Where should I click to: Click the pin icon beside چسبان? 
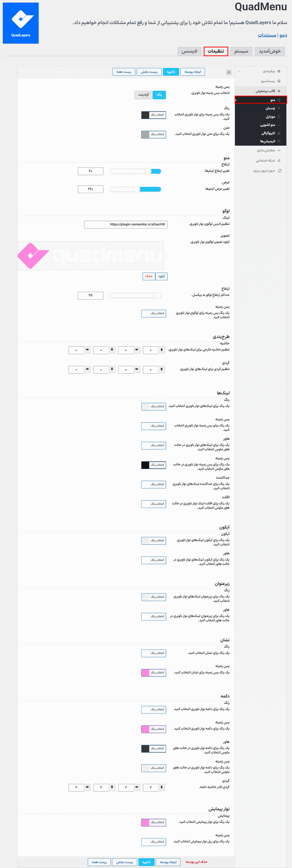(x=279, y=108)
